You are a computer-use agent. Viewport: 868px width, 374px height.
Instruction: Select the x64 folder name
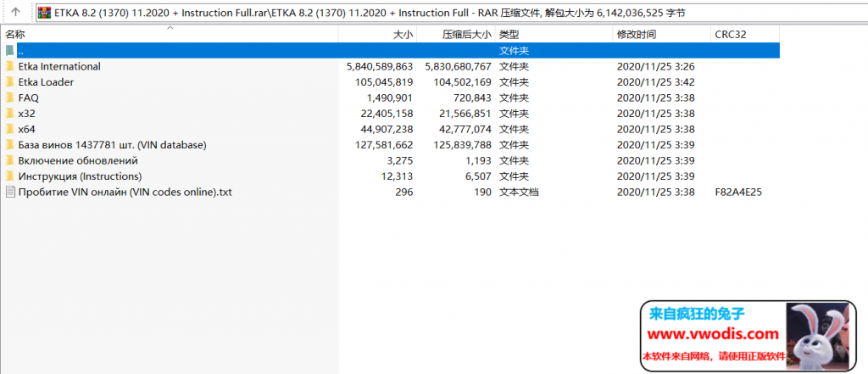pos(26,129)
